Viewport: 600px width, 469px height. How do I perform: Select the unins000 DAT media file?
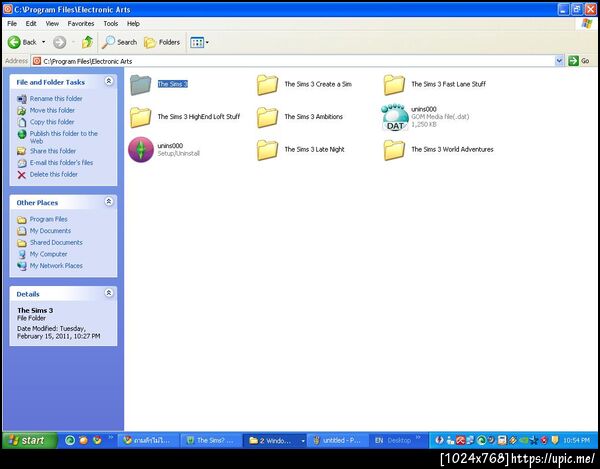point(394,117)
